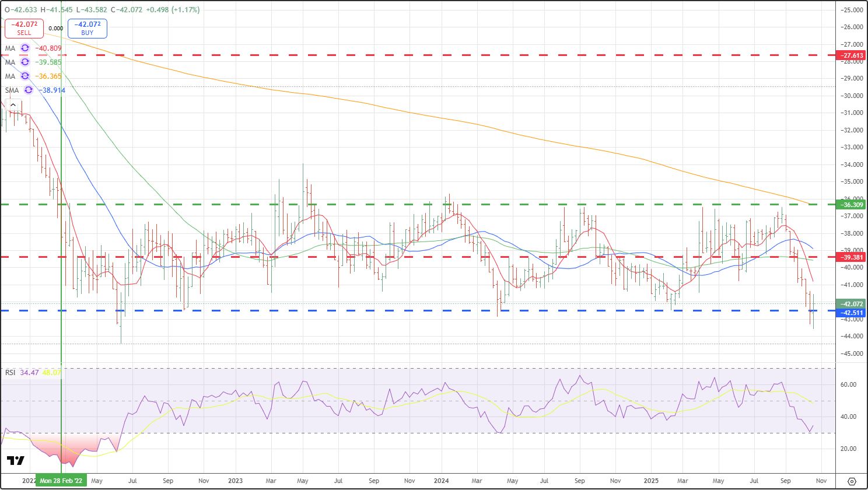Click the -39.381 red price label
The height and width of the screenshot is (490, 868).
click(x=851, y=257)
